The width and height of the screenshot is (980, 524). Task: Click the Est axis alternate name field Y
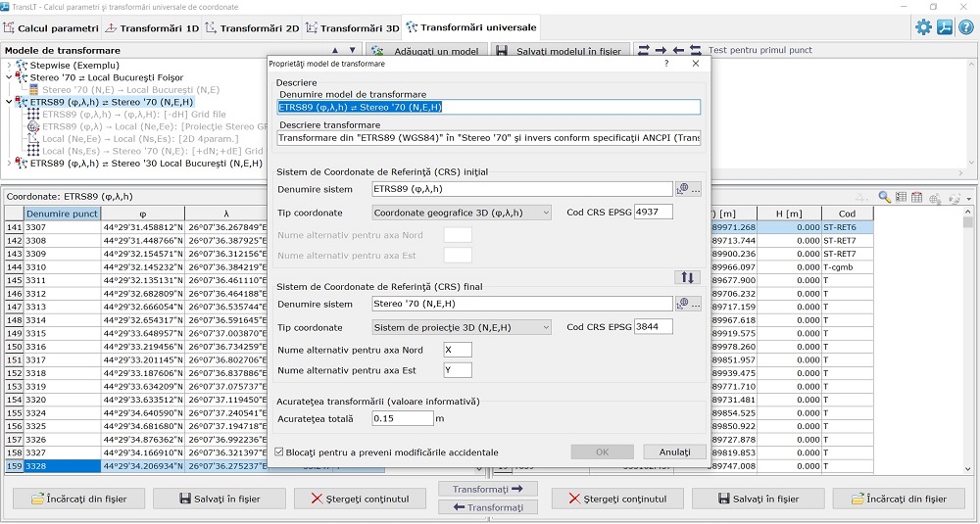click(x=458, y=370)
